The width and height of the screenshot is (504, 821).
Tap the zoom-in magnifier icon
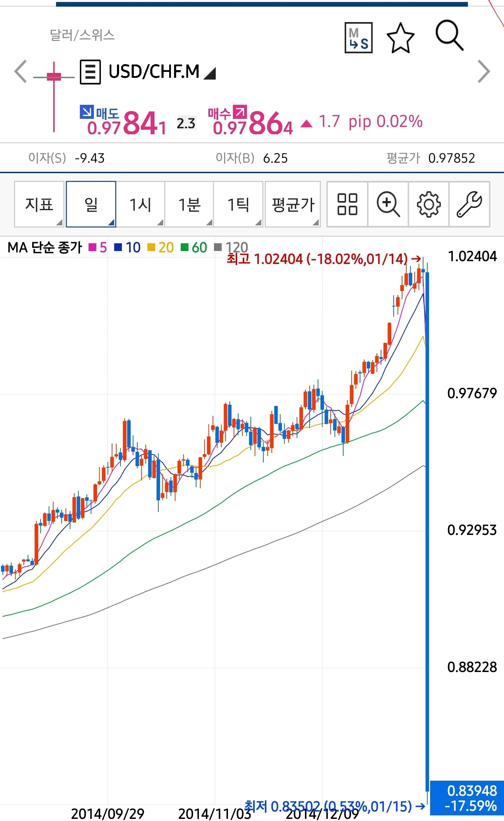click(x=388, y=204)
